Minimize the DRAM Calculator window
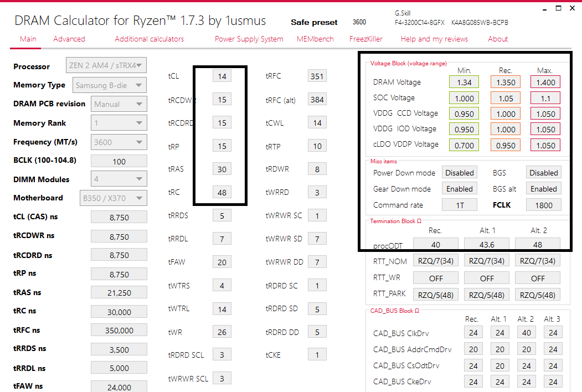The width and height of the screenshot is (582, 392). click(544, 8)
